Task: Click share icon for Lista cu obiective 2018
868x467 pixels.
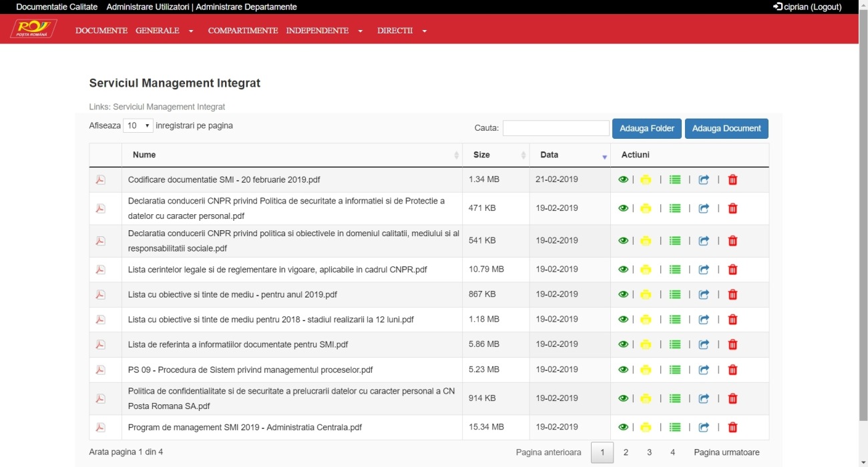Action: pos(704,320)
